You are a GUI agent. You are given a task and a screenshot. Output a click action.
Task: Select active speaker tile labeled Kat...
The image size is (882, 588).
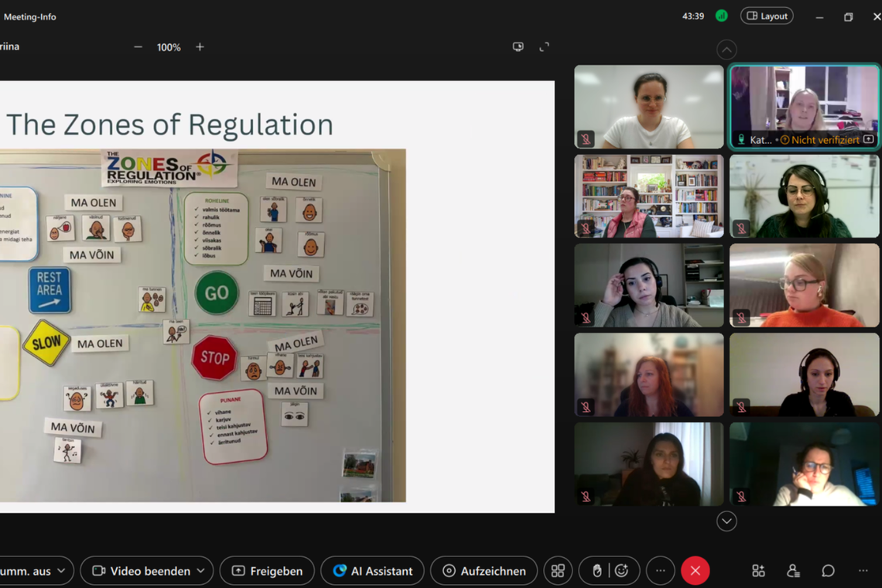click(805, 106)
